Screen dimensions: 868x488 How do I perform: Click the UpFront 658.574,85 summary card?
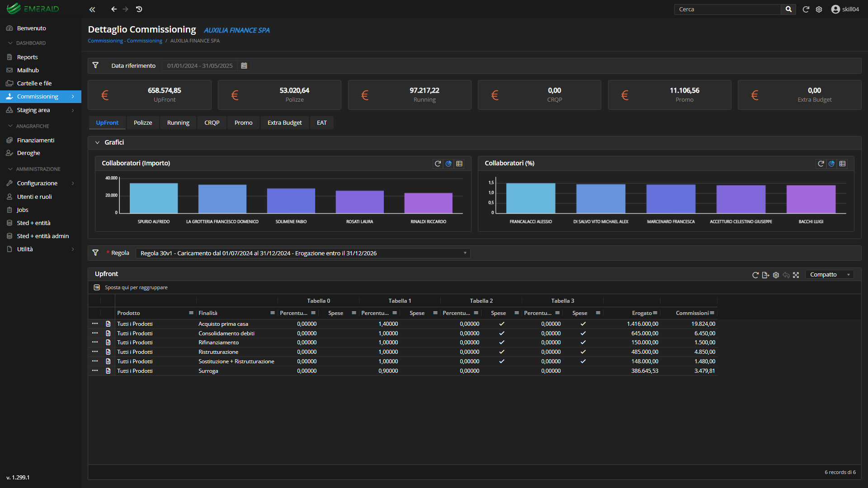[150, 95]
